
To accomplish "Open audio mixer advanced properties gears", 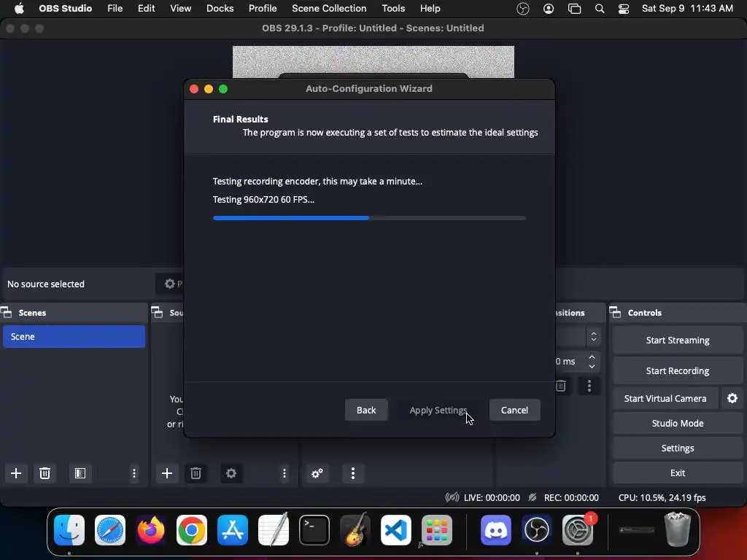I will 317,472.
